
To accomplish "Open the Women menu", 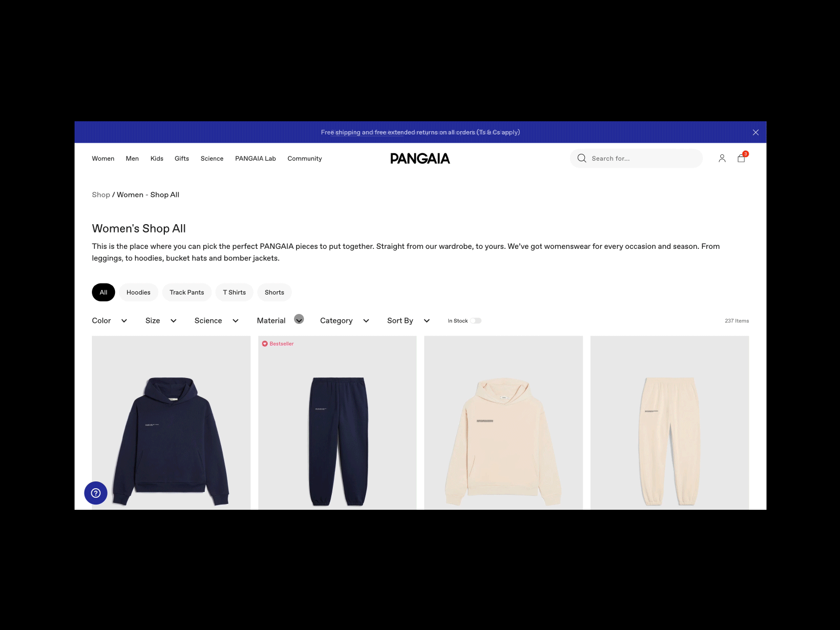I will click(103, 159).
